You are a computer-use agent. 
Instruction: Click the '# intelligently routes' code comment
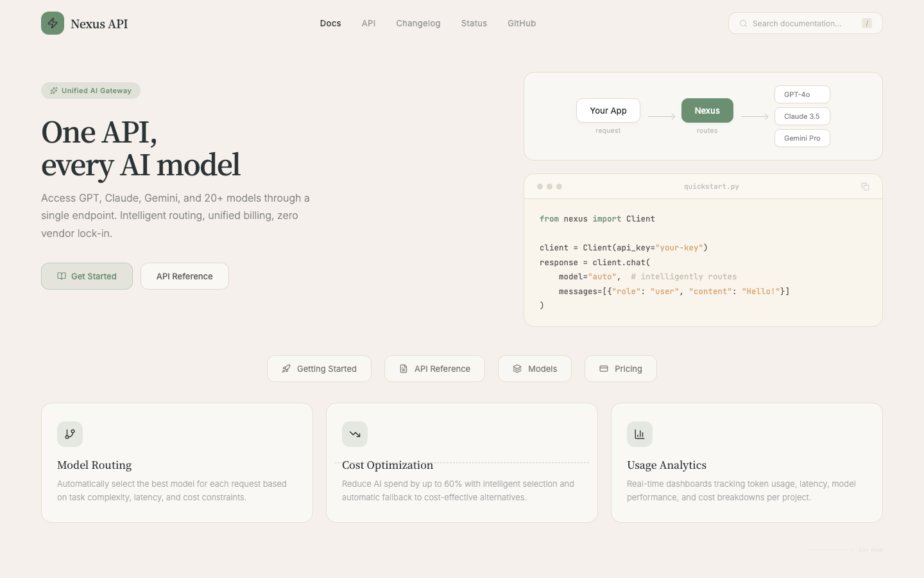[684, 277]
